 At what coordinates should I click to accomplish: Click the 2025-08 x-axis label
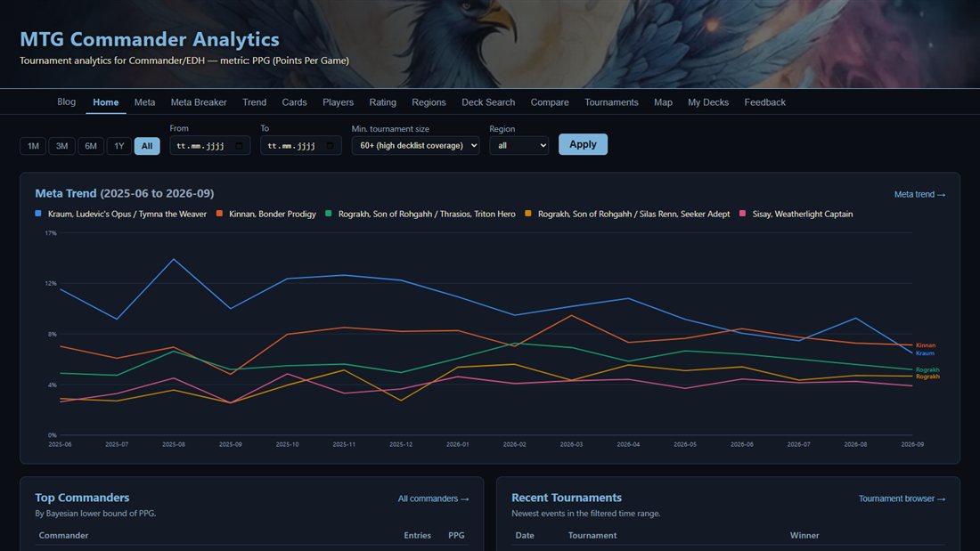(174, 444)
